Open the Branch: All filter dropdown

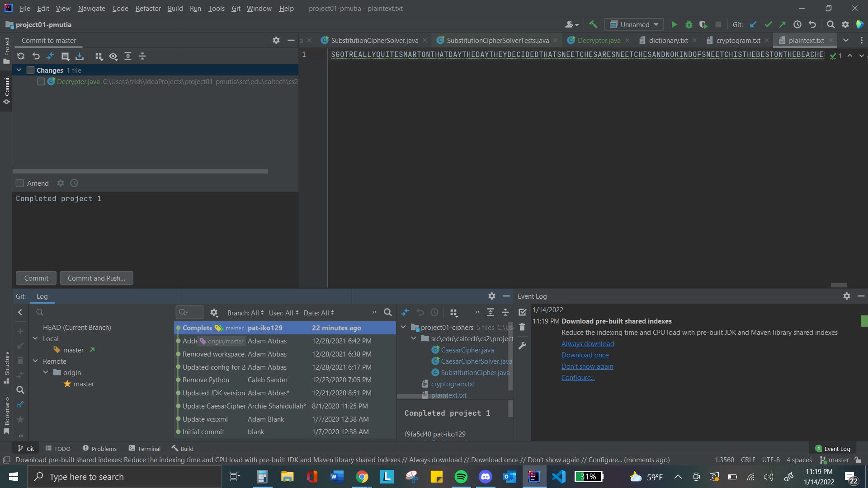pyautogui.click(x=245, y=313)
